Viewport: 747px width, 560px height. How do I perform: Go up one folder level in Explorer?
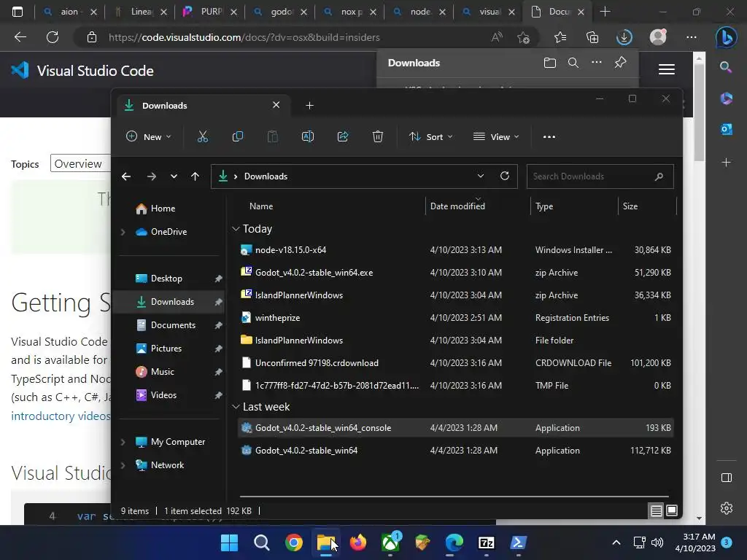pos(195,176)
